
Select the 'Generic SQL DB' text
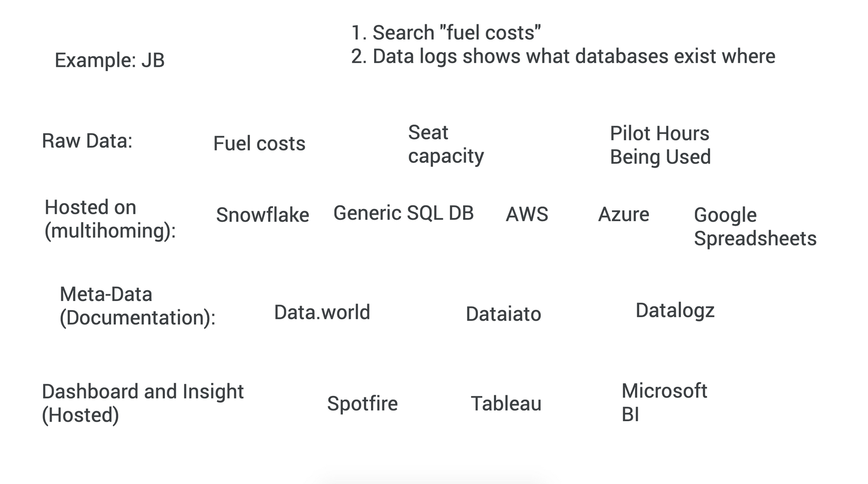[403, 213]
